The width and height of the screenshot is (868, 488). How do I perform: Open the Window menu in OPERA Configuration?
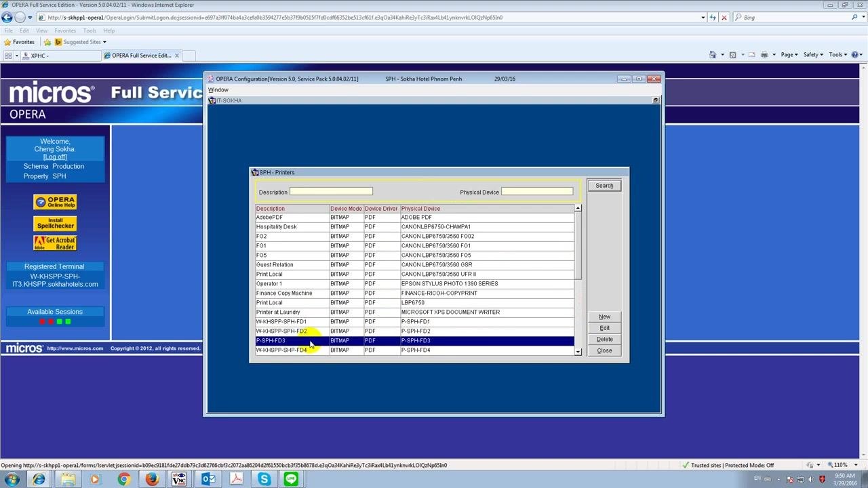[x=218, y=89]
